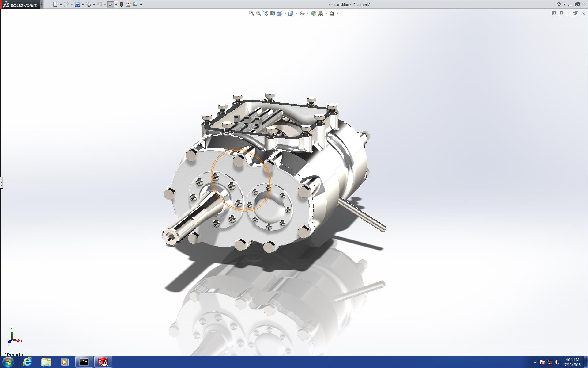The image size is (588, 368).
Task: Click the Print icon
Action: [x=88, y=4]
